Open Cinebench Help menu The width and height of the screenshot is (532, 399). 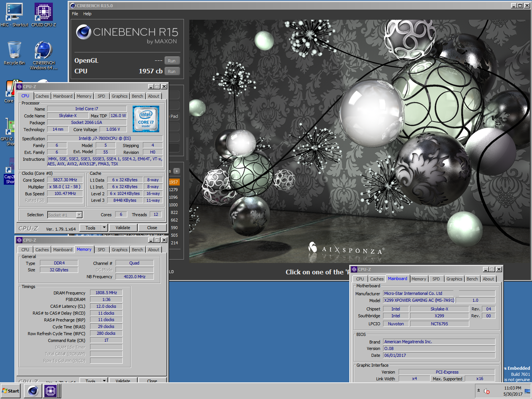[x=87, y=14]
